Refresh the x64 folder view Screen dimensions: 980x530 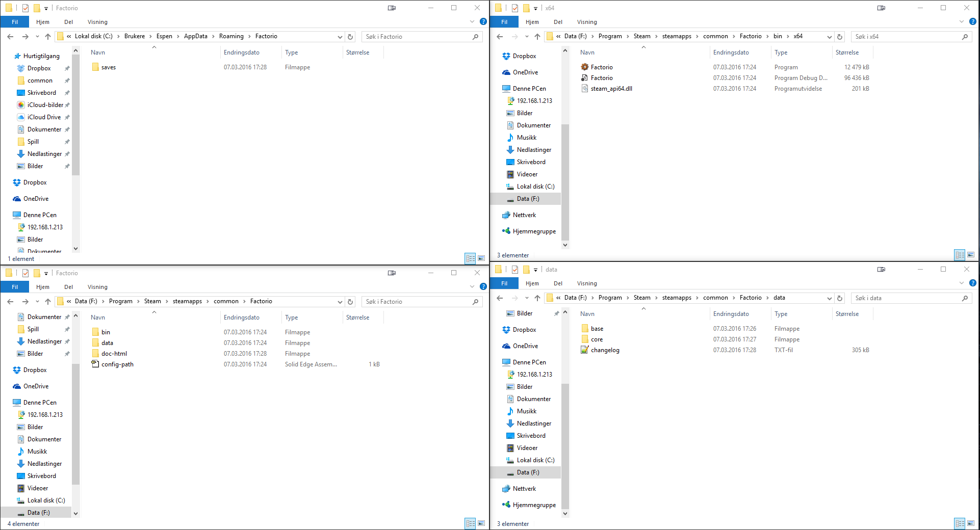(840, 37)
